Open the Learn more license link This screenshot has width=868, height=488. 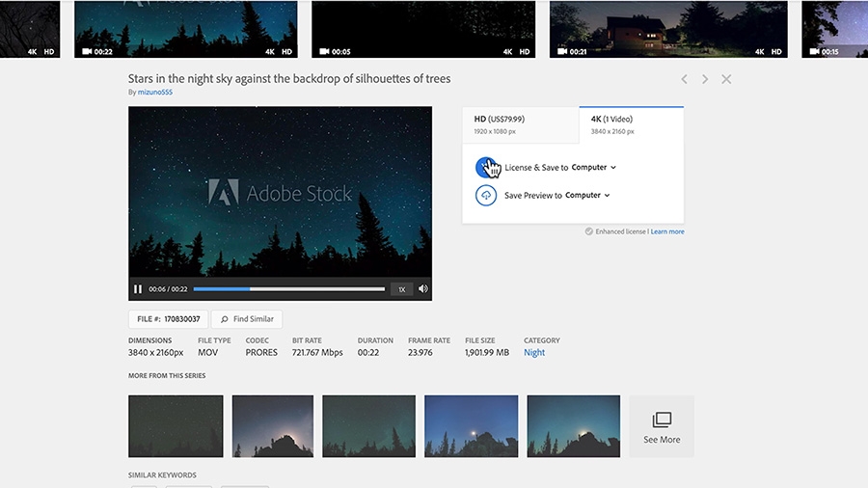tap(667, 231)
